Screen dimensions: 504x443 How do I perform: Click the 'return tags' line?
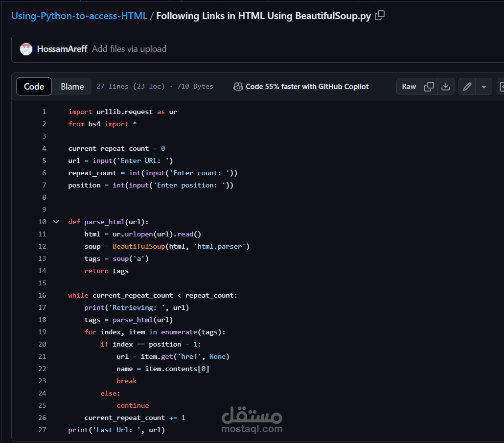click(106, 271)
